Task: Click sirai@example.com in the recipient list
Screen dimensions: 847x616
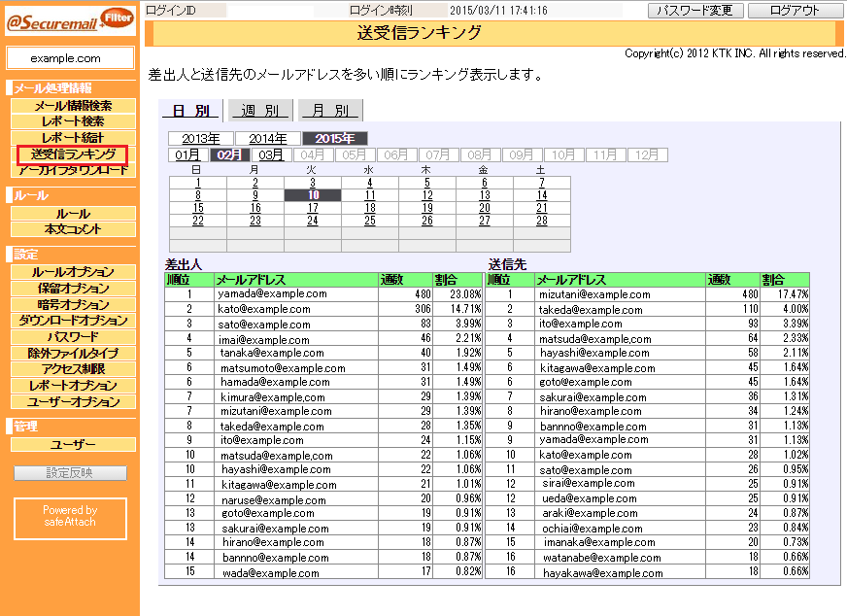Action: 589,483
